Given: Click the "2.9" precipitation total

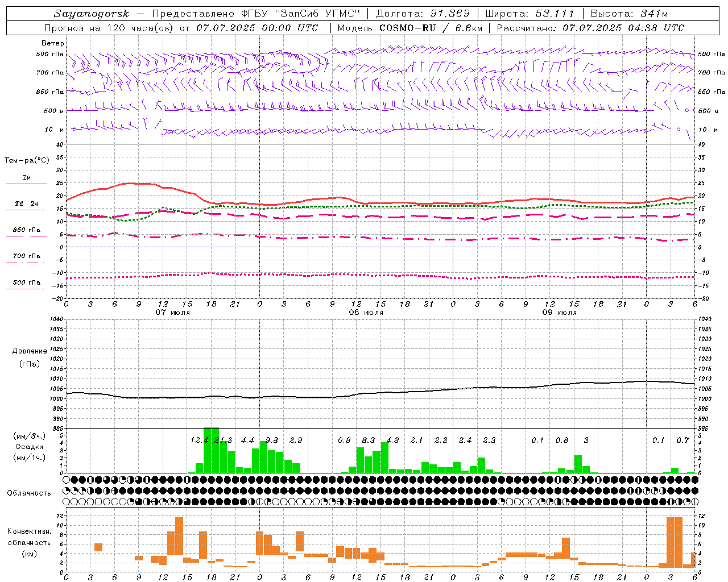Looking at the screenshot, I should [x=296, y=440].
